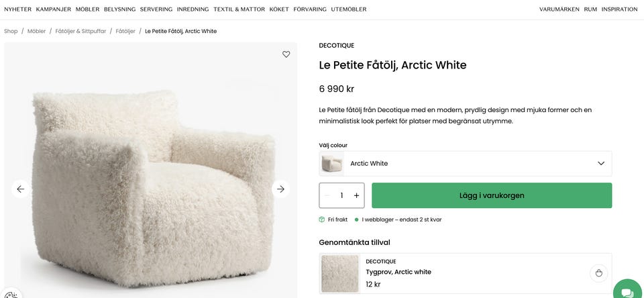This screenshot has width=644, height=298.
Task: Add product to wishlist with heart icon
Action: pos(286,54)
